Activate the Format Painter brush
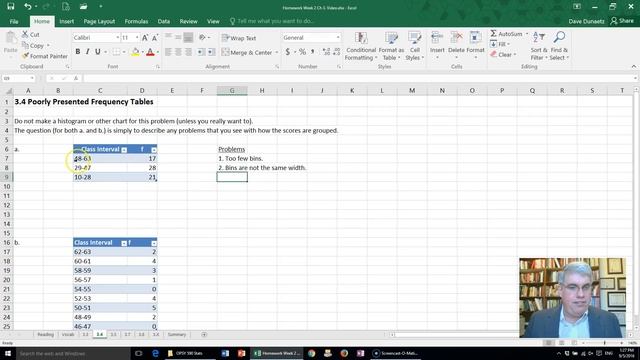Screen dimensions: 640x360 [25, 56]
